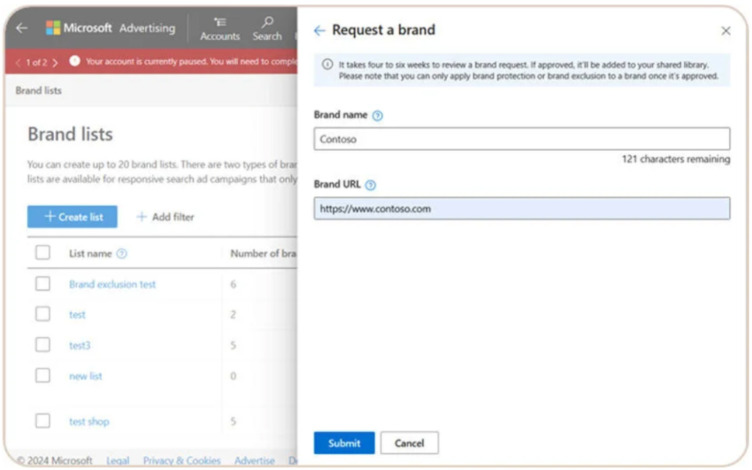Check the box for new list
Viewport: 752px width, 470px height.
[x=43, y=376]
